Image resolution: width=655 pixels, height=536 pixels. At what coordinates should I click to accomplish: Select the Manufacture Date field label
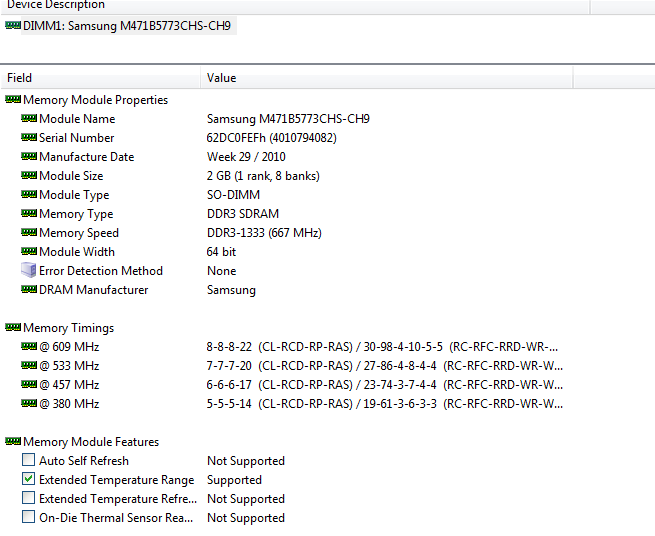click(x=87, y=157)
